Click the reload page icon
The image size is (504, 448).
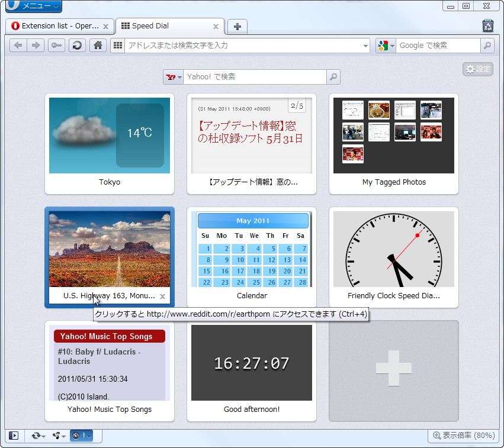coord(76,45)
